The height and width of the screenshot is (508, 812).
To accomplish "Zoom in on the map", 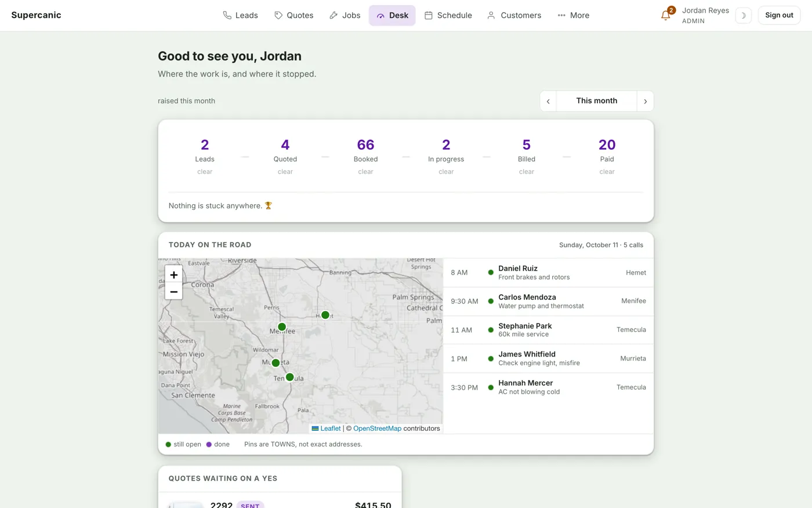I will pyautogui.click(x=173, y=275).
